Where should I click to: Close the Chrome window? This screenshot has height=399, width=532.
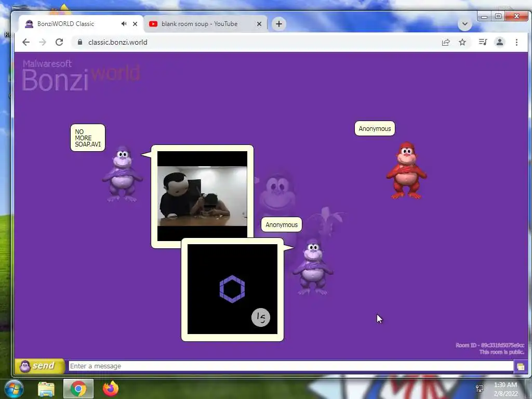coord(516,16)
